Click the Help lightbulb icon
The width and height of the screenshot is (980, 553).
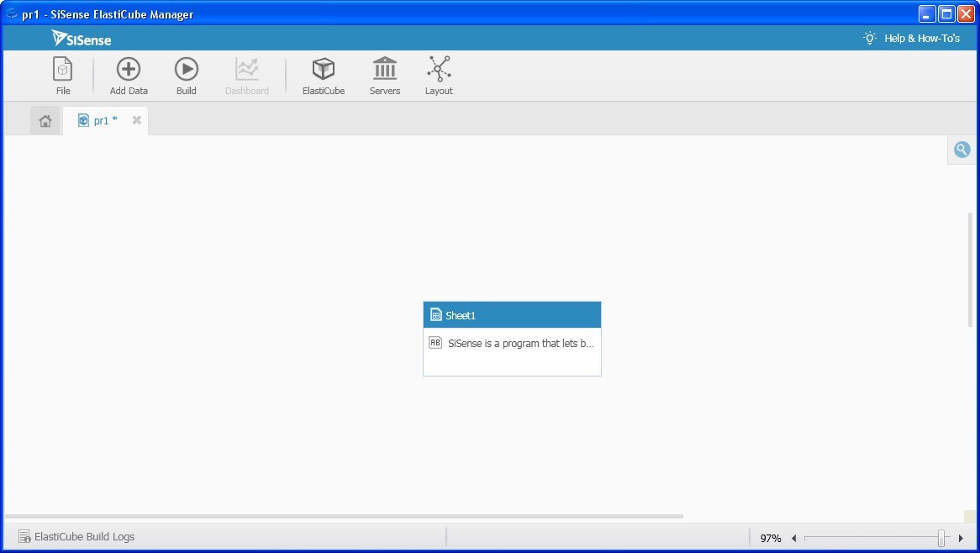[869, 38]
